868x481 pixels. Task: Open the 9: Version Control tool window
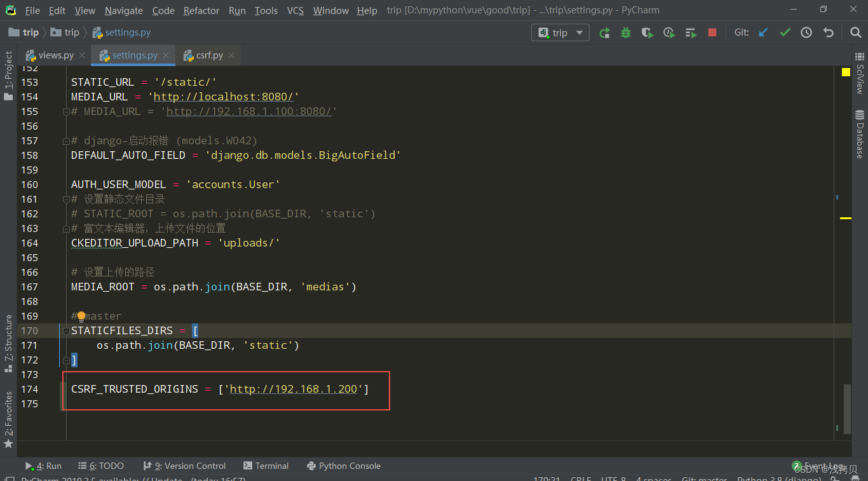coord(184,466)
